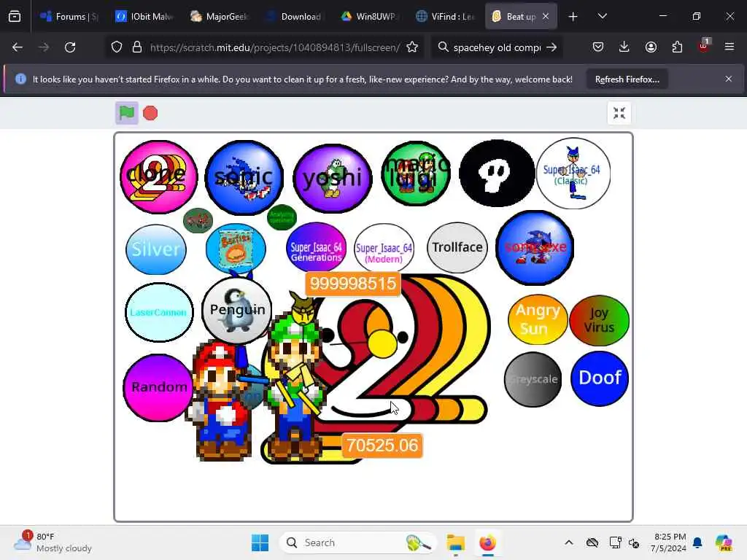Image resolution: width=747 pixels, height=560 pixels.
Task: Choose the Penguin bubble
Action: [x=237, y=310]
